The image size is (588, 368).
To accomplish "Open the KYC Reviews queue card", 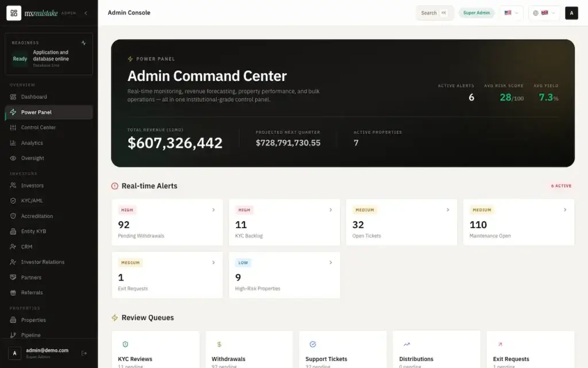I will [156, 350].
